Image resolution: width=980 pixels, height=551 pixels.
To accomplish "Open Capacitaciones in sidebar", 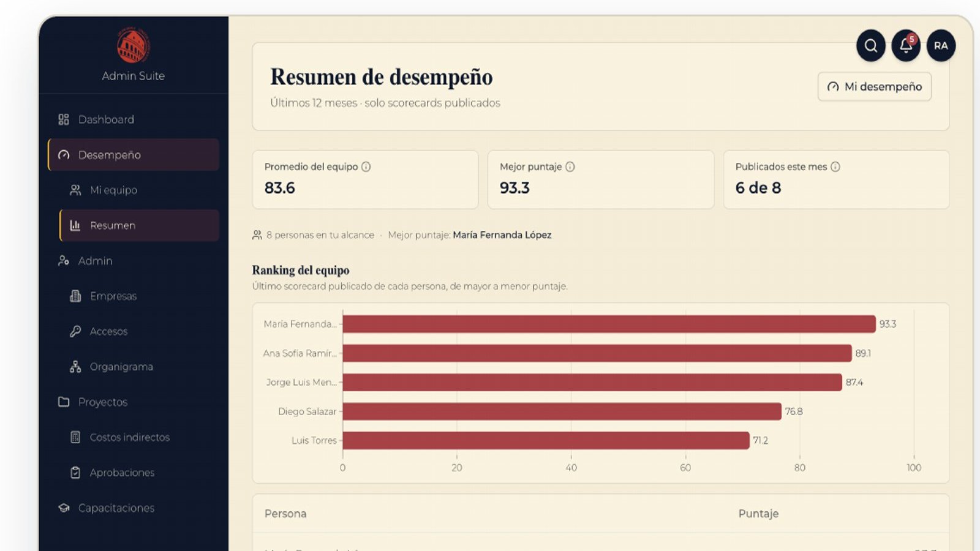I will click(133, 508).
